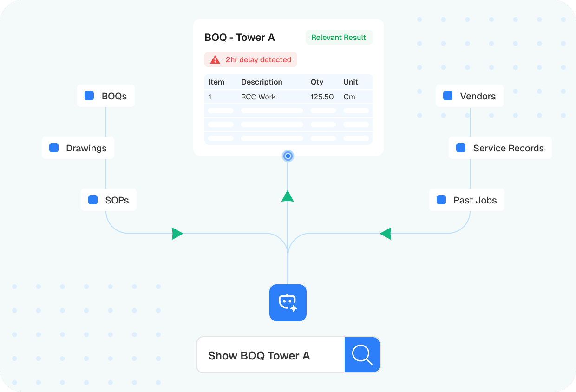
Task: Click the magnifier search button
Action: [x=362, y=355]
